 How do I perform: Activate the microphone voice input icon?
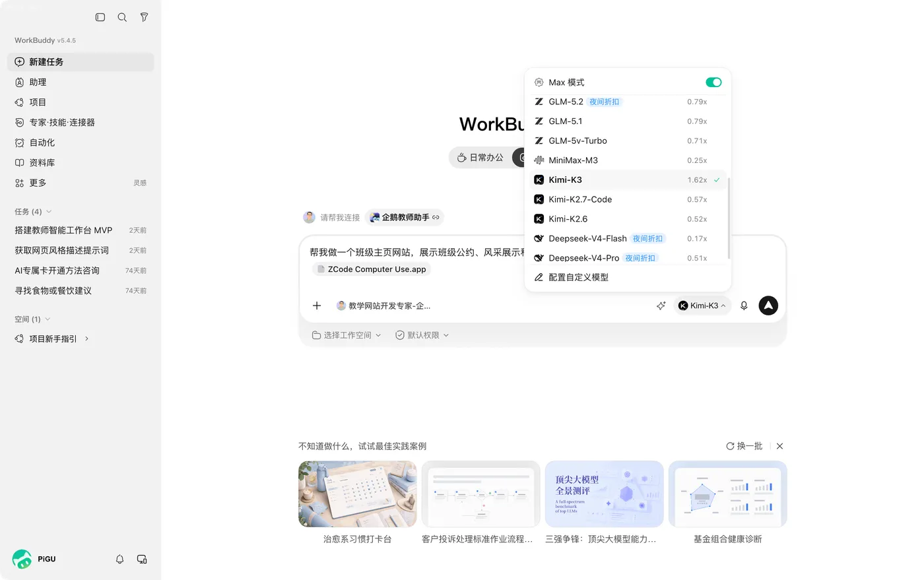pyautogui.click(x=744, y=306)
